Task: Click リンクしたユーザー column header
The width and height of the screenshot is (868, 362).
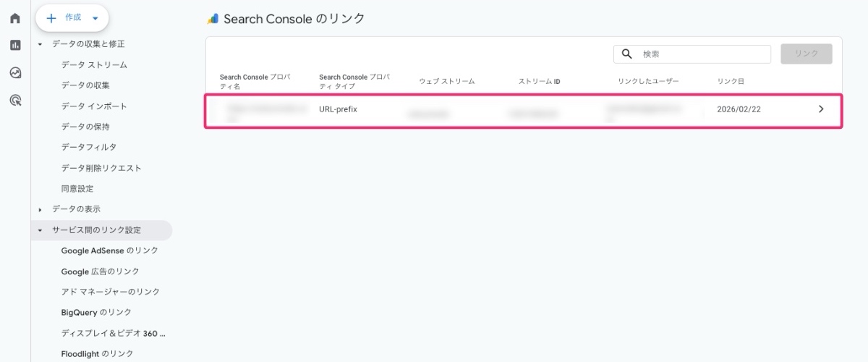Action: click(x=648, y=82)
